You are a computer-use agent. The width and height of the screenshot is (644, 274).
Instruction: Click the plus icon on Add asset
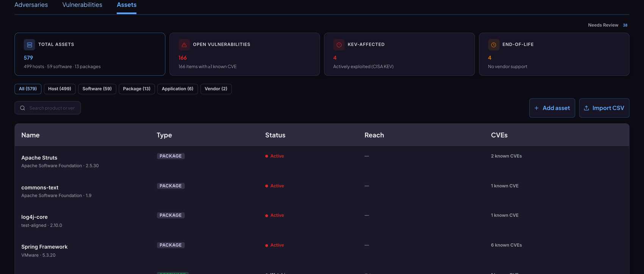tap(536, 108)
